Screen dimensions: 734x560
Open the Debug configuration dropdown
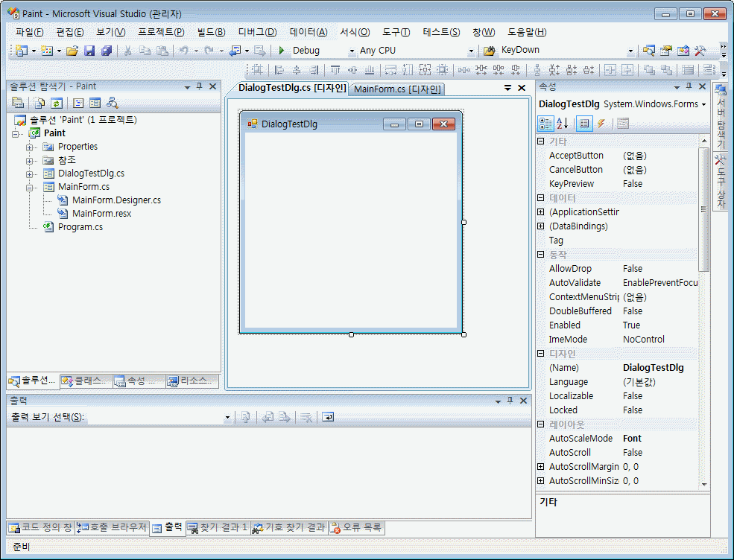click(x=352, y=51)
